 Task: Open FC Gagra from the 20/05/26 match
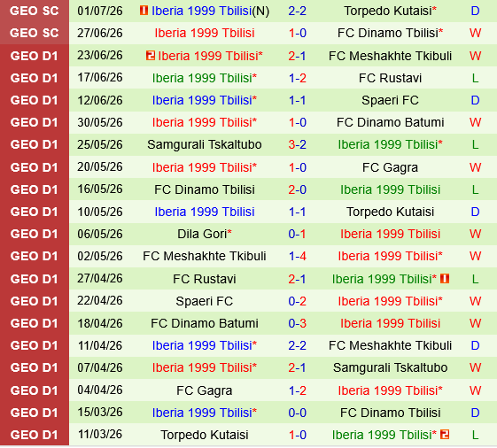click(390, 167)
